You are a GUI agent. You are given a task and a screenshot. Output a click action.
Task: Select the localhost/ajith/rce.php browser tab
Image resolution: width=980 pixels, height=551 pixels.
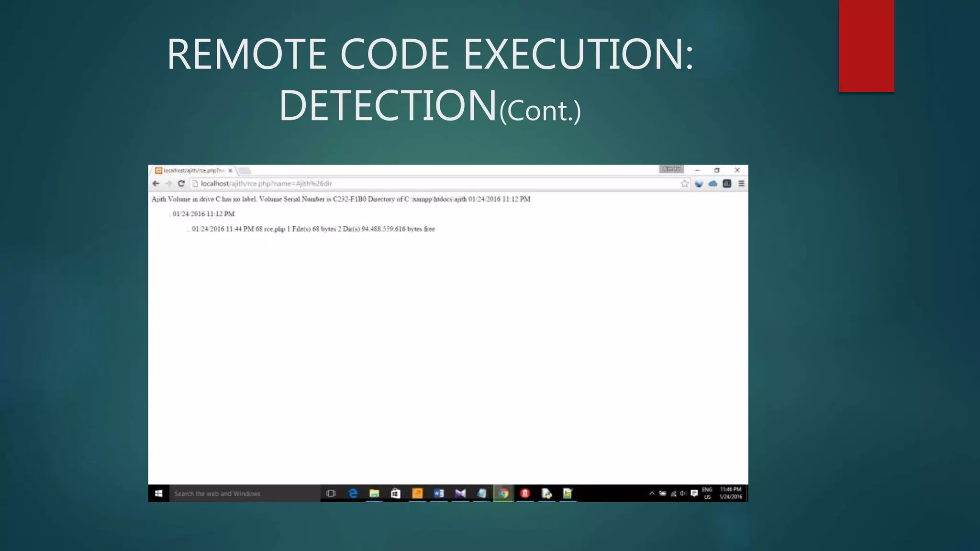click(x=193, y=170)
